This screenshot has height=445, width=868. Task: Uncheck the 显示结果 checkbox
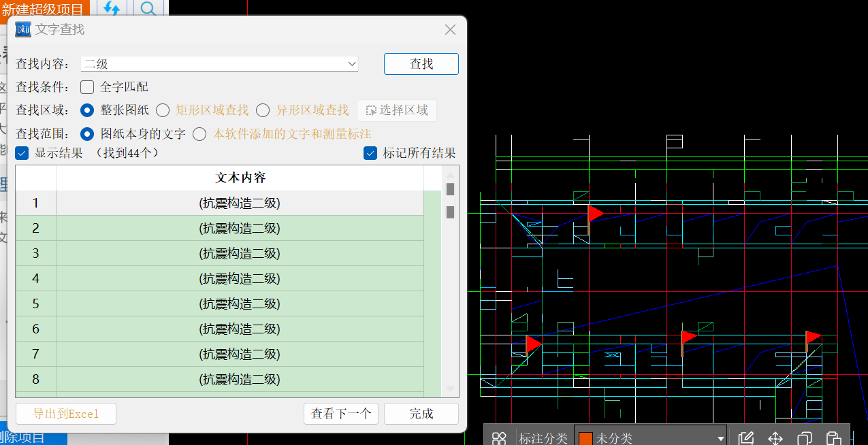coord(22,153)
